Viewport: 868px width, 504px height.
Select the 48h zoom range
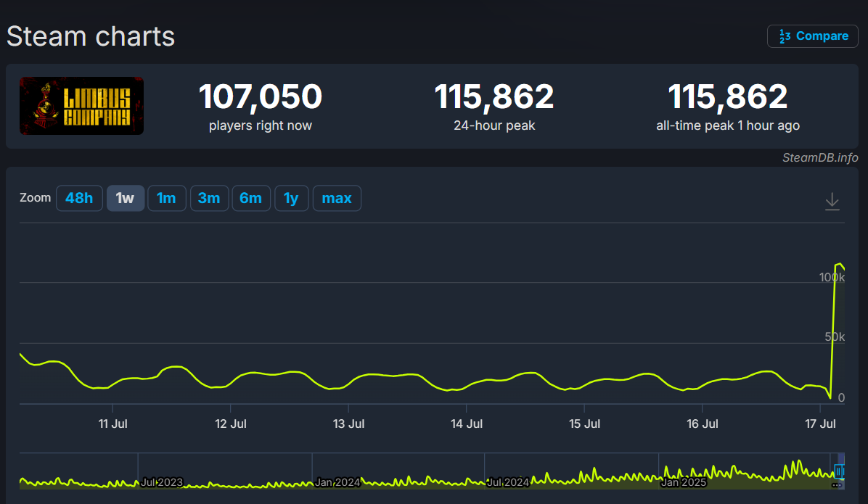coord(79,198)
